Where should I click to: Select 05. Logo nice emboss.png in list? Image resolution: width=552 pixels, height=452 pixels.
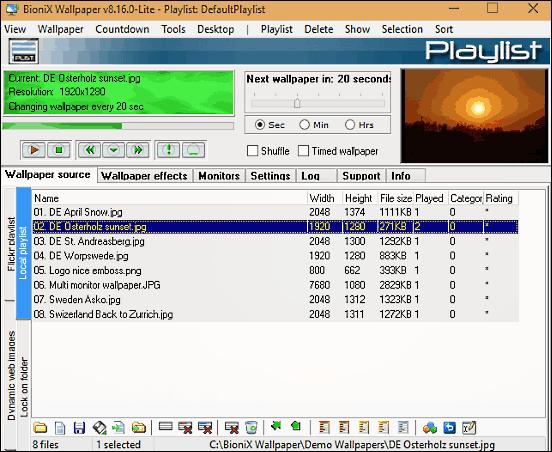tap(275, 270)
